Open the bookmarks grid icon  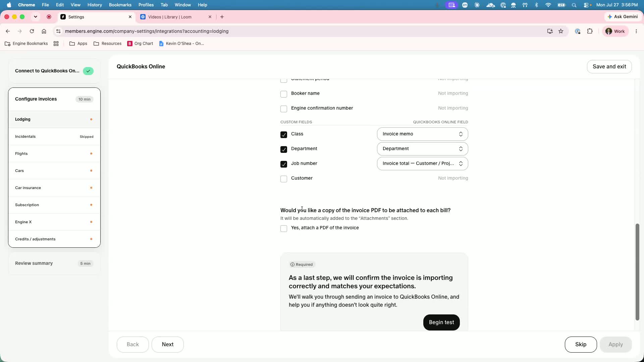(56, 44)
